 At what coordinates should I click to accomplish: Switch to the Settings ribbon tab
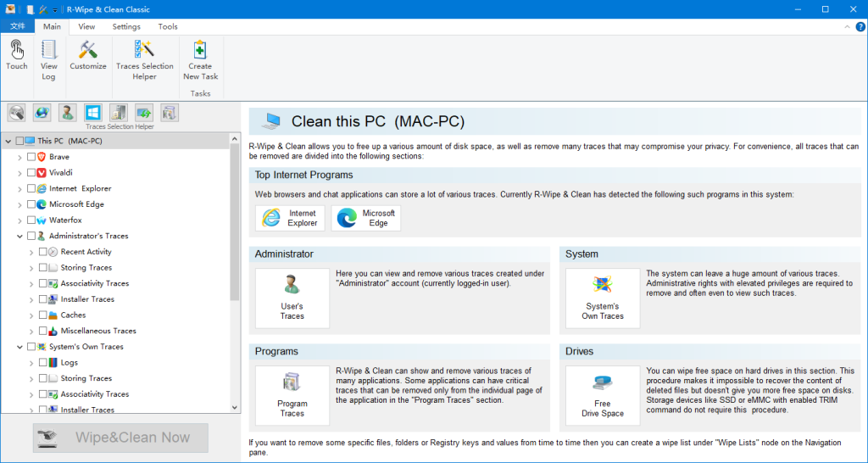126,26
